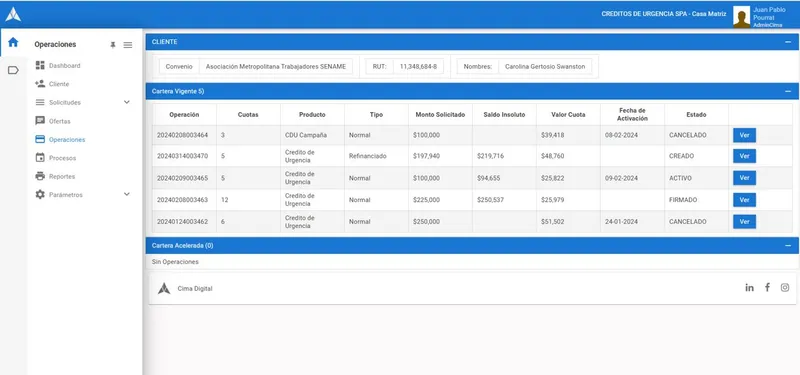Expand the Parámetros submenu chevron
This screenshot has width=800, height=375.
pos(127,194)
